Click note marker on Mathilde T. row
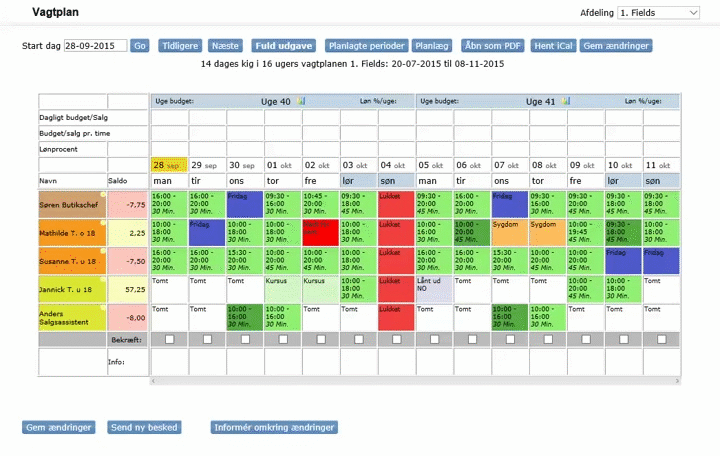This screenshot has width=720, height=456. (103, 223)
